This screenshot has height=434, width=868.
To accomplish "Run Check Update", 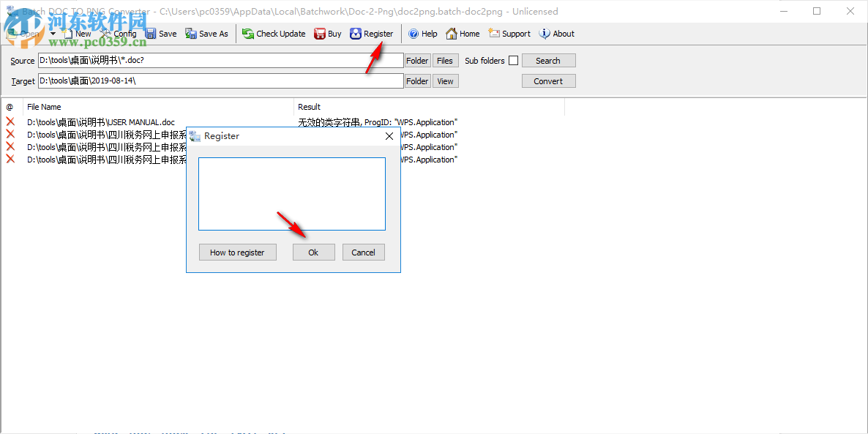I will 273,33.
